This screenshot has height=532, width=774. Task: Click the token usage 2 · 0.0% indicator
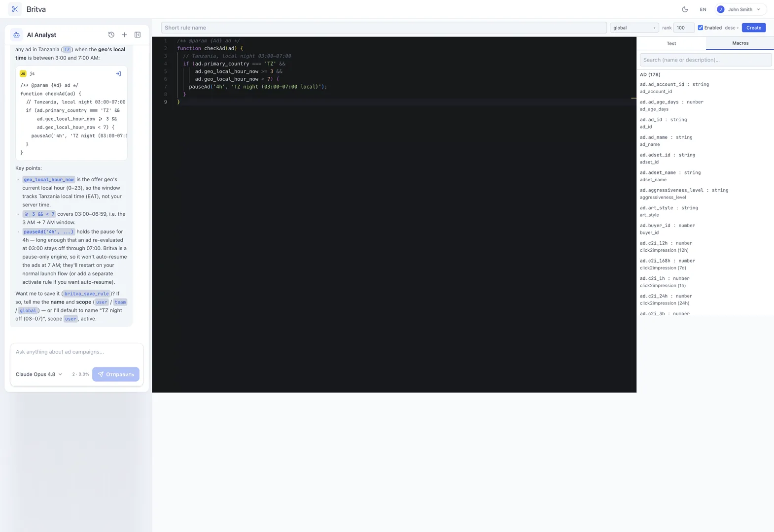tap(80, 374)
